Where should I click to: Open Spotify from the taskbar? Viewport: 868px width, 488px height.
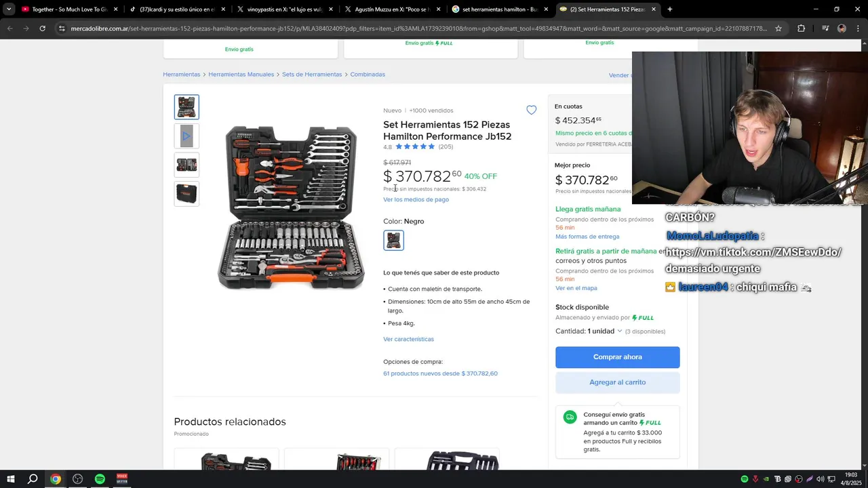(x=100, y=479)
